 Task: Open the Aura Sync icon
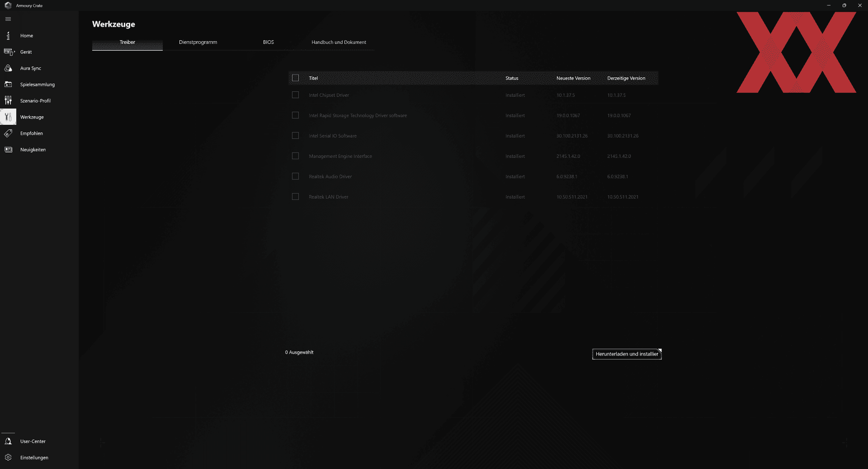coord(8,68)
